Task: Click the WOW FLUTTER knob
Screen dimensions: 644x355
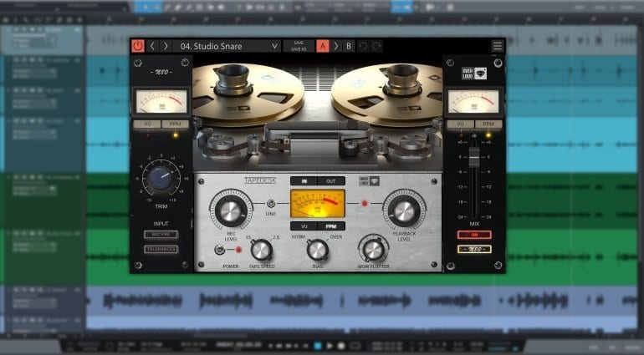Action: click(373, 250)
